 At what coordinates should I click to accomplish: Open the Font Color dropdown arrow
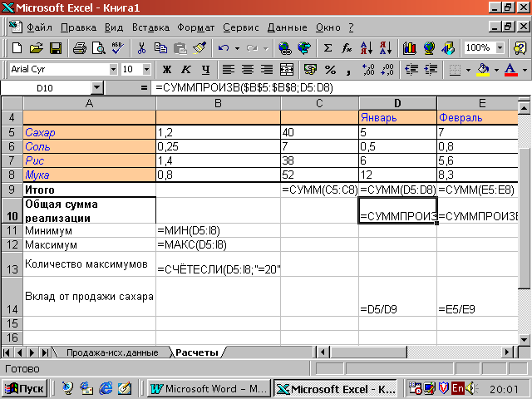coord(525,70)
